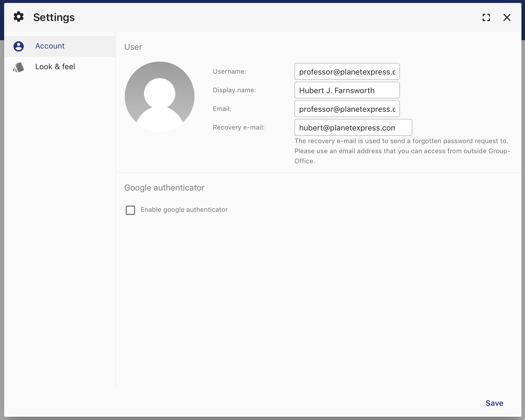Click the Settings gear icon in header

click(x=19, y=17)
